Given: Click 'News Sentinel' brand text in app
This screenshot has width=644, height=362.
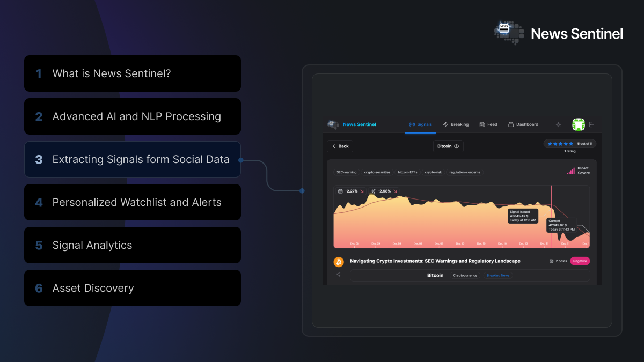Looking at the screenshot, I should tap(359, 124).
